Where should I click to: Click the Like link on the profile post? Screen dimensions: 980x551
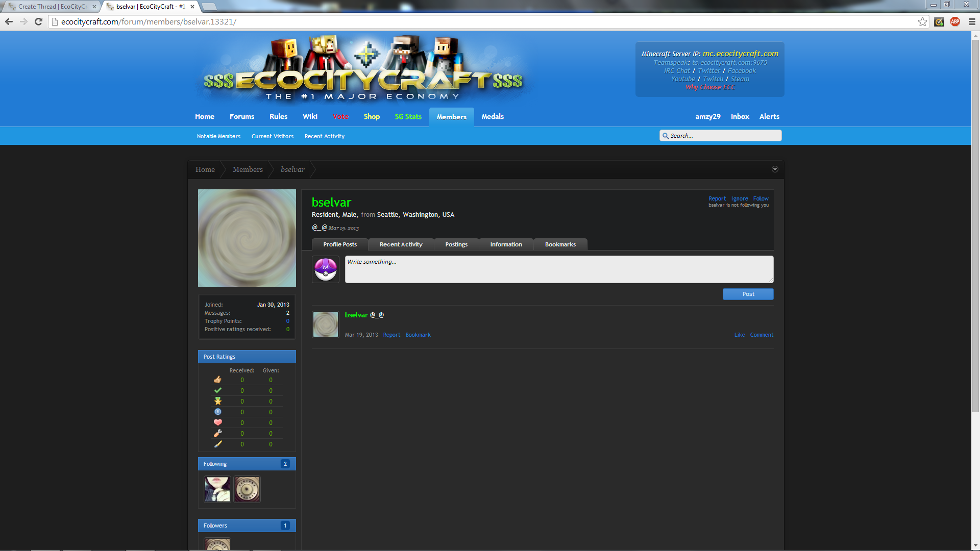coord(739,335)
